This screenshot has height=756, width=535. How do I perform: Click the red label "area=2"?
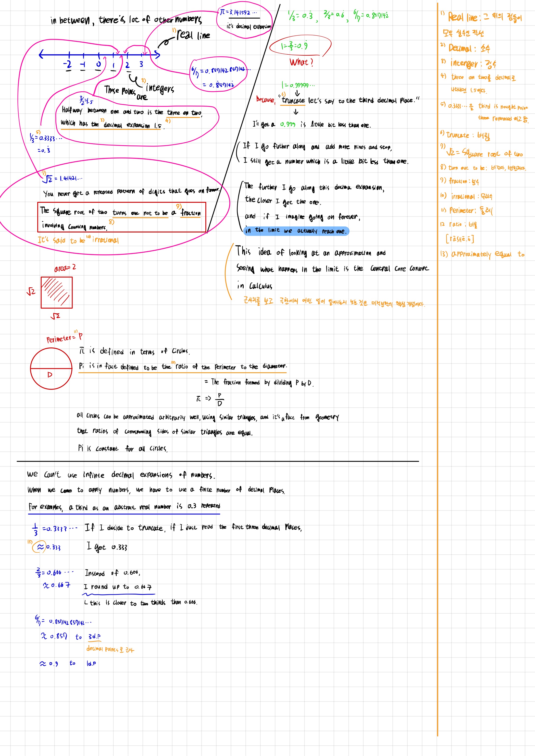point(65,268)
